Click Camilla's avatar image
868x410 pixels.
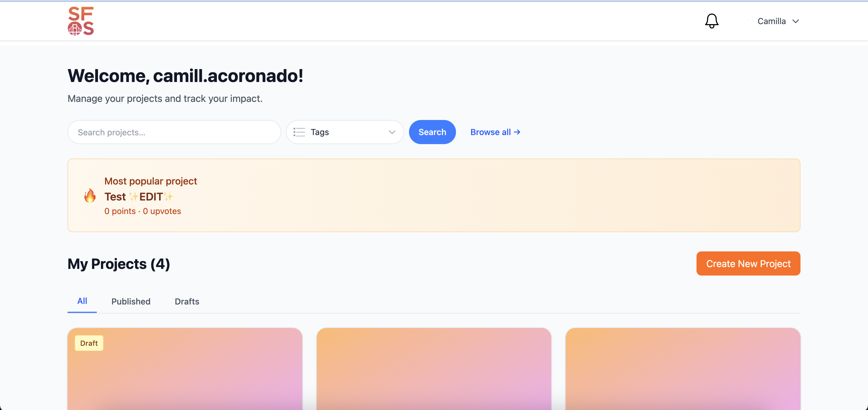[746, 21]
